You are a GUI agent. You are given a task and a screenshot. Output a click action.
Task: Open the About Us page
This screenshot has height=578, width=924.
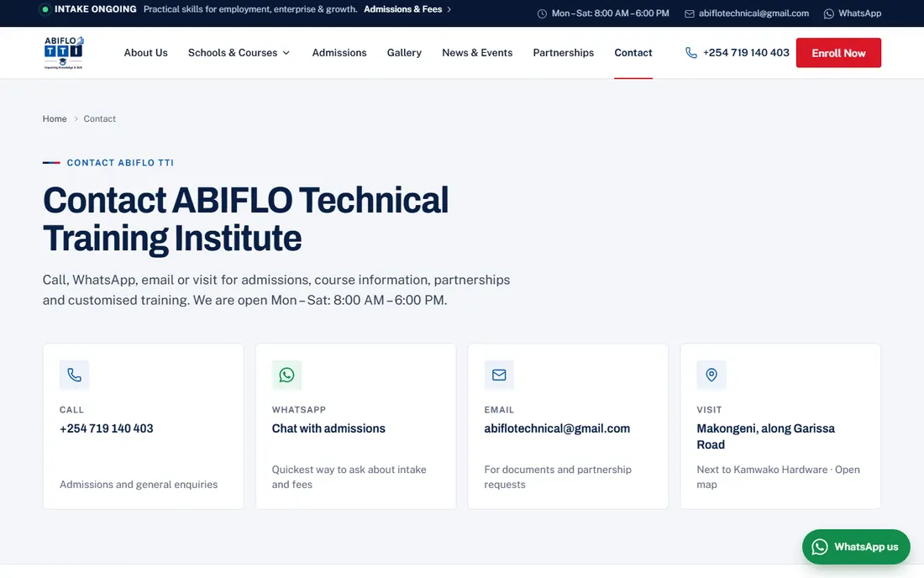pyautogui.click(x=145, y=53)
